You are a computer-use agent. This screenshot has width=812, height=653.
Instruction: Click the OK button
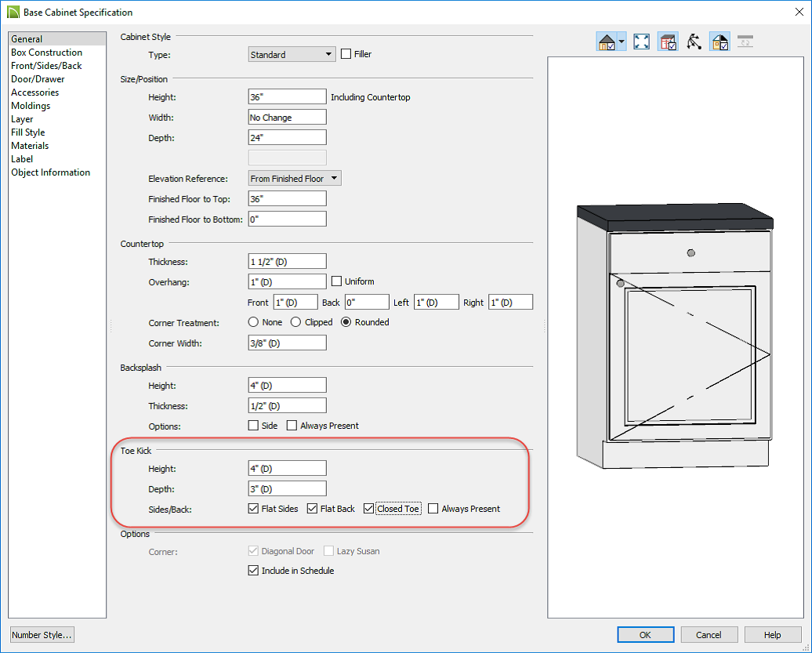click(645, 635)
